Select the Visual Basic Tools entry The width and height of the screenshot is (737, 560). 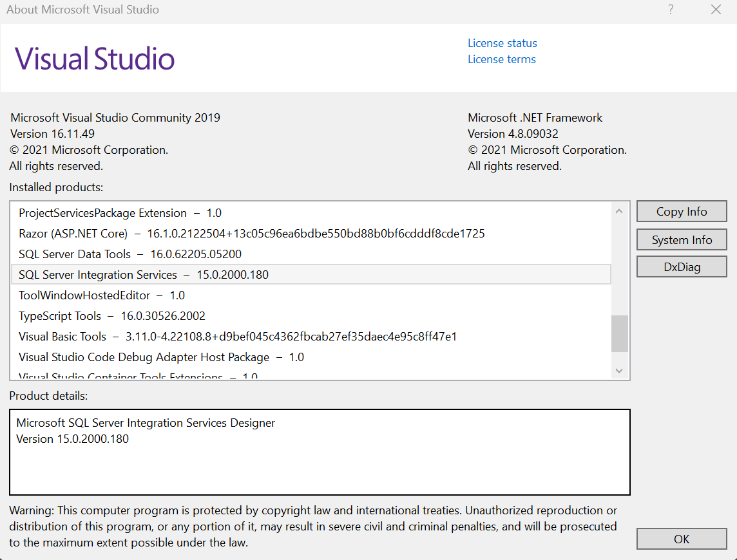(311, 337)
